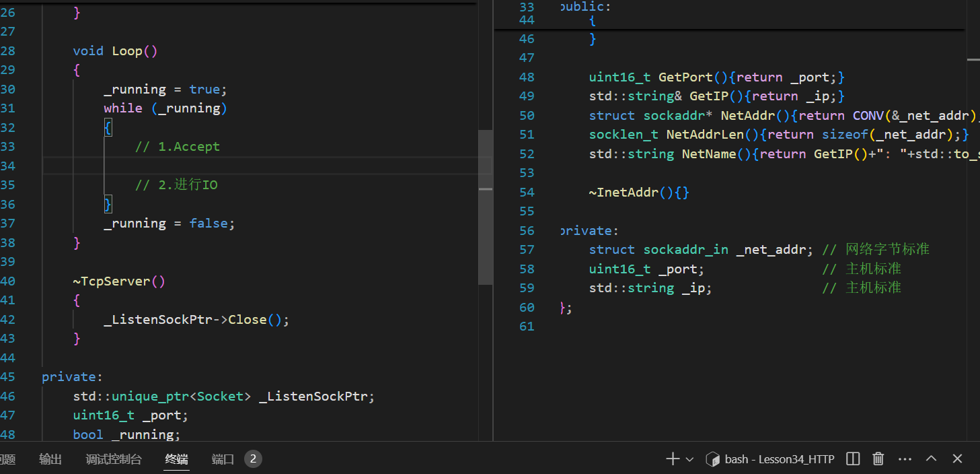Kill the terminal with the trash icon

pyautogui.click(x=878, y=459)
